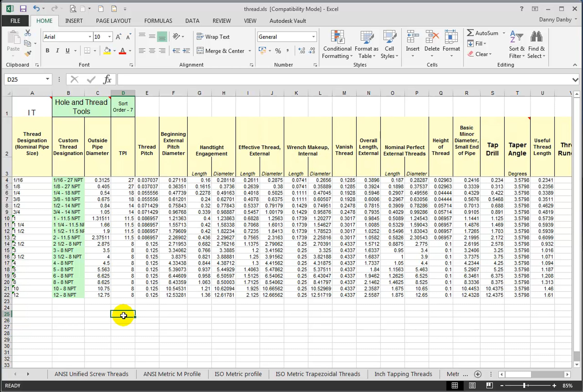Expand the General number format dropdown

coord(313,37)
